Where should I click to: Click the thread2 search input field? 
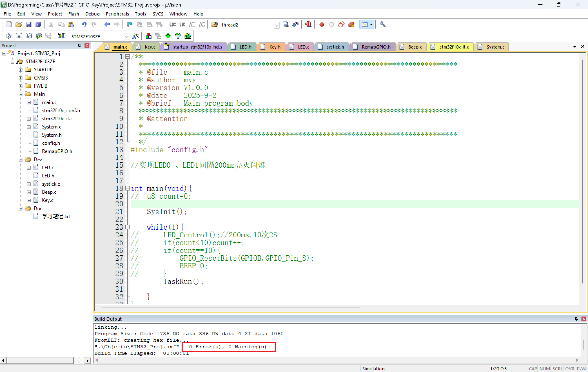(247, 25)
